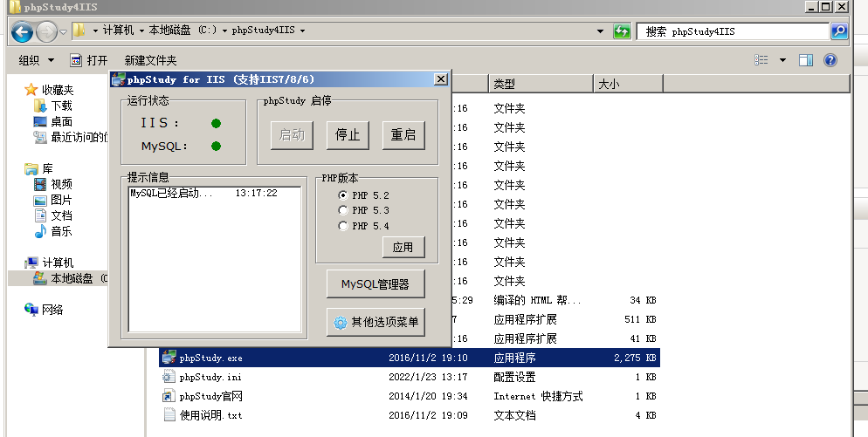Click the 网络 globe icon in sidebar

point(31,310)
